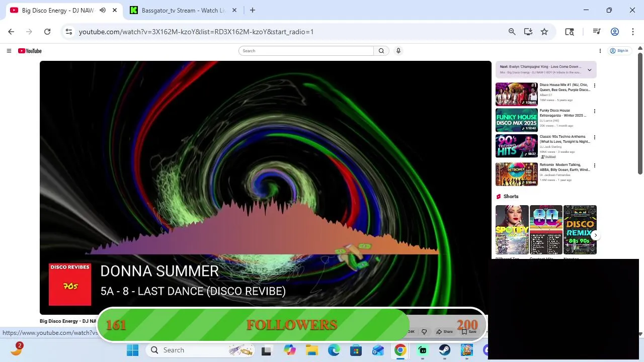Screen dimensions: 644x362
Task: Click the video player showing Donna Summer
Action: (265, 187)
